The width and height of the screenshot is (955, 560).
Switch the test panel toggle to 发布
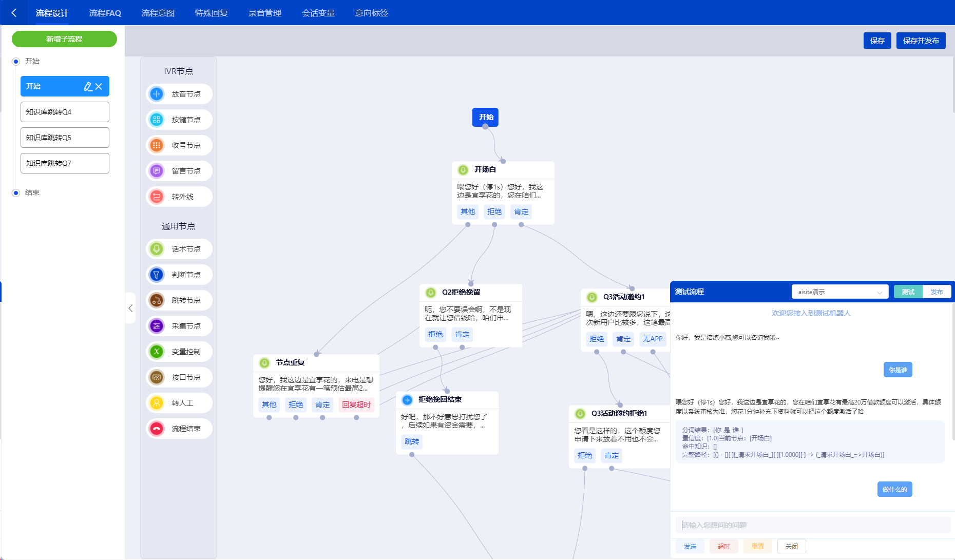pos(937,292)
